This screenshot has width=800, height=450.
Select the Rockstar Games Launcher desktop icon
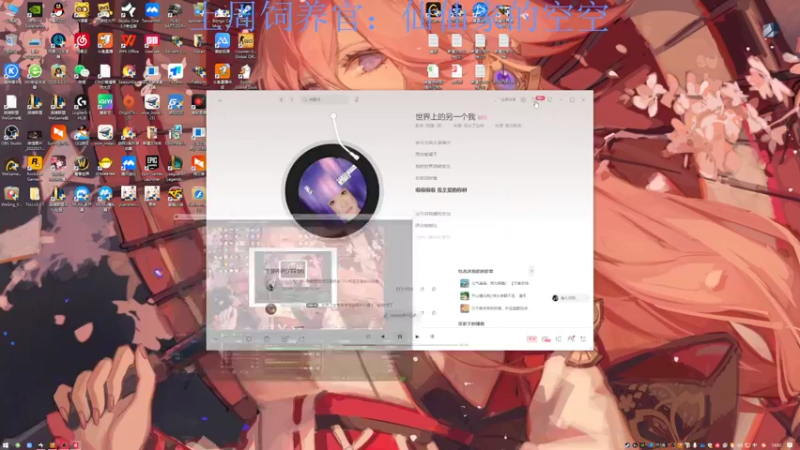35,166
